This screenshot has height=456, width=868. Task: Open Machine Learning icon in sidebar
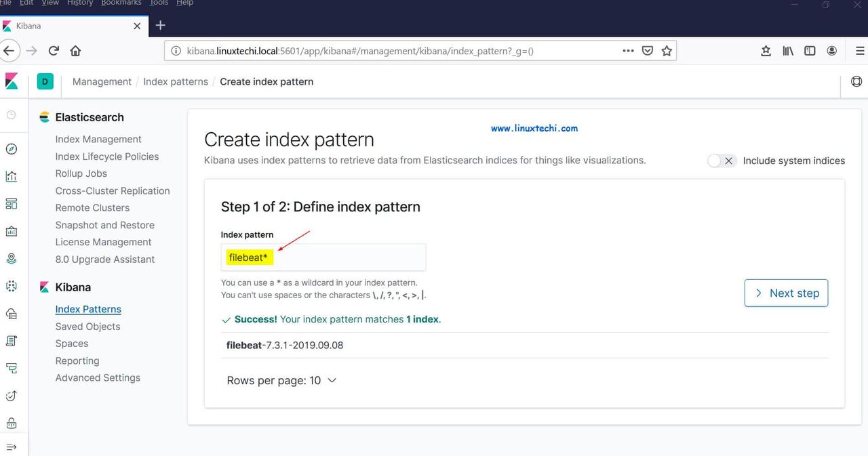point(11,286)
